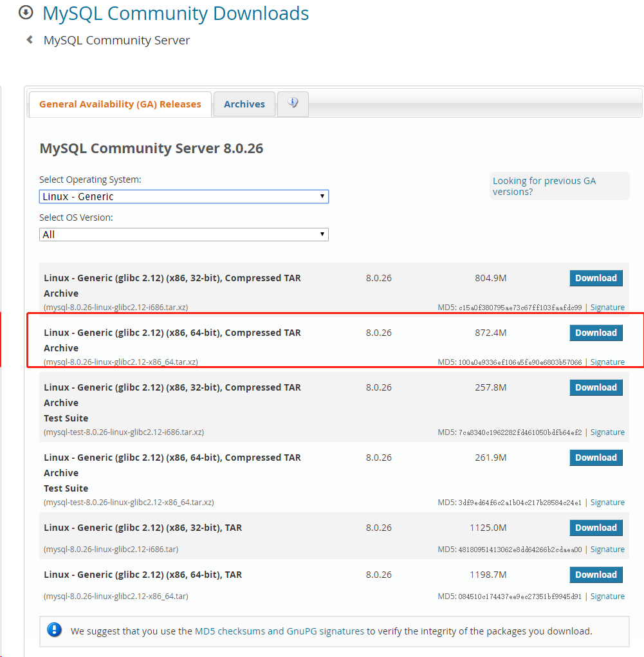
Task: Go to MySQL Community Server link
Action: (116, 41)
